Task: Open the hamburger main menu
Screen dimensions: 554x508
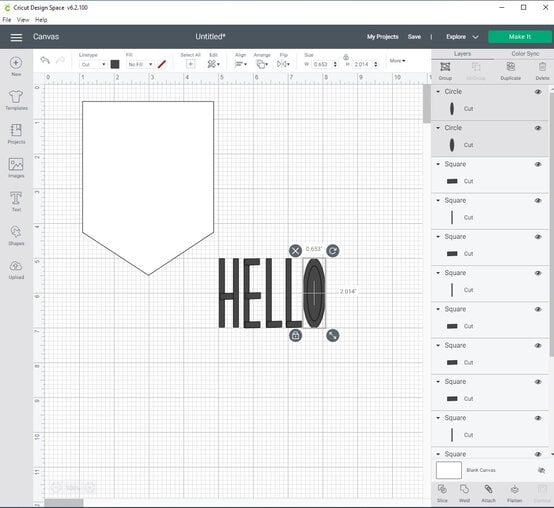Action: point(16,37)
